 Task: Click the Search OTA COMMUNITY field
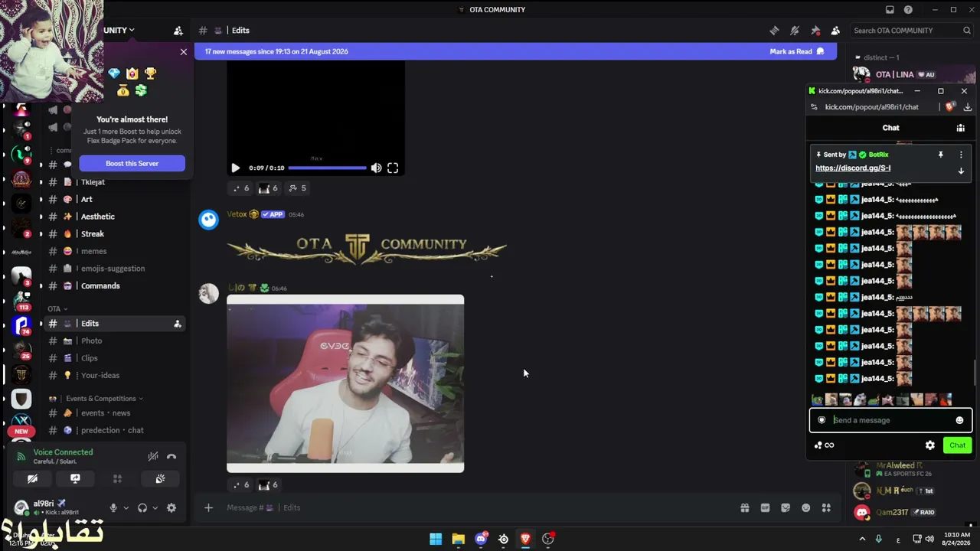(x=912, y=31)
